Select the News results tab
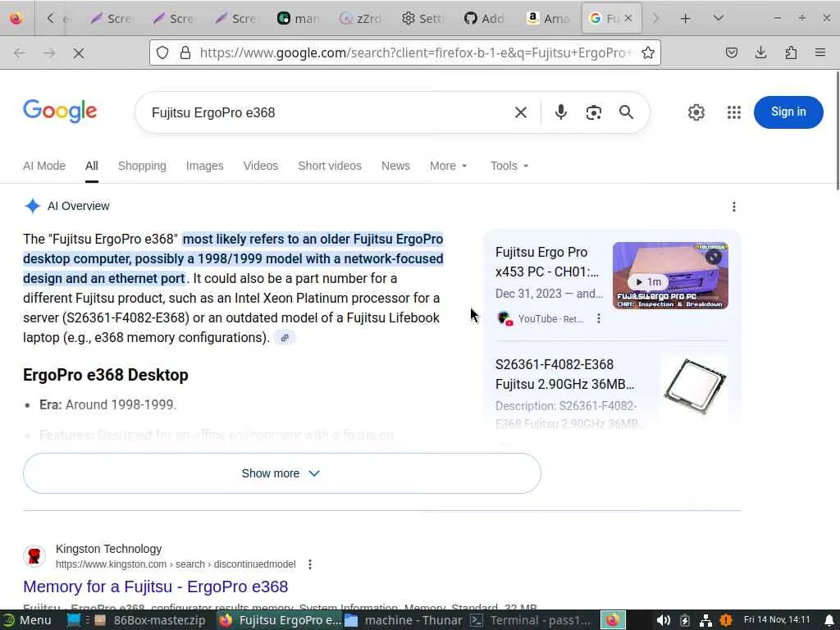 click(x=395, y=166)
